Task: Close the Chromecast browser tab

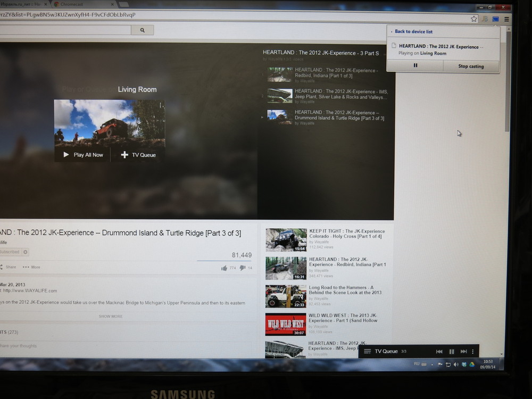Action: coord(112,4)
